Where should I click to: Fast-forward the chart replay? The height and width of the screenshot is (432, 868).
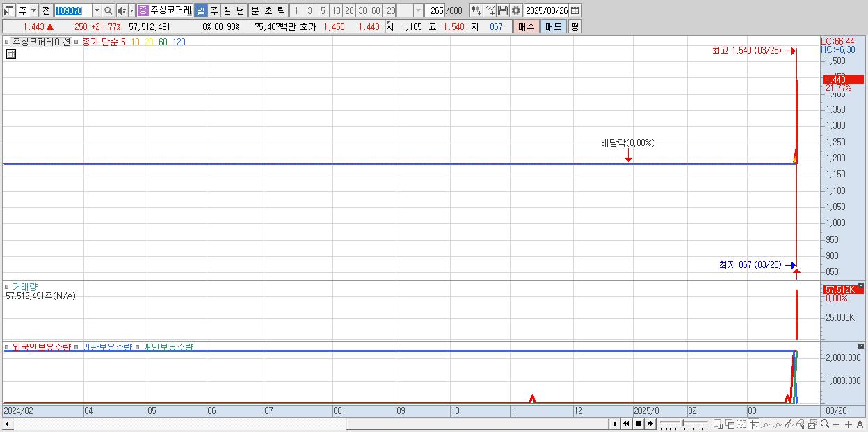[x=650, y=424]
